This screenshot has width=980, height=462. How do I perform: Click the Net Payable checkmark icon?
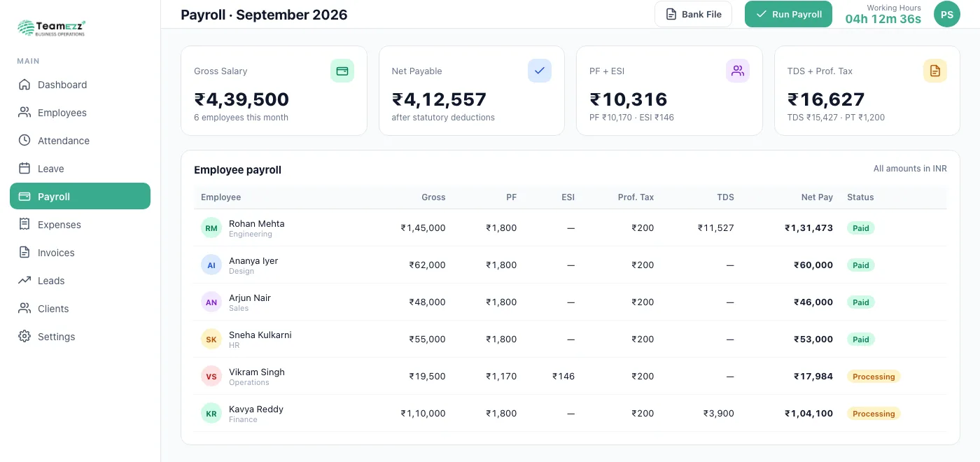(540, 71)
